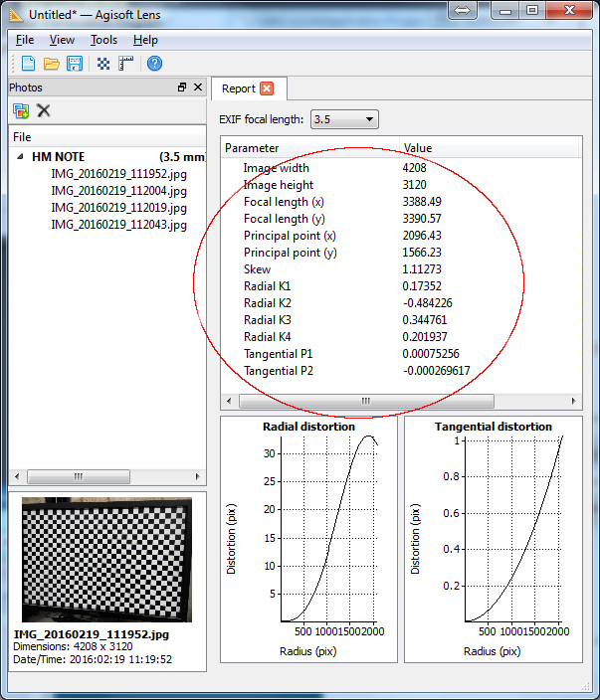Screen dimensions: 600x700
Task: Click the Dimensions: 4208 x 3120 text
Action: (73, 646)
